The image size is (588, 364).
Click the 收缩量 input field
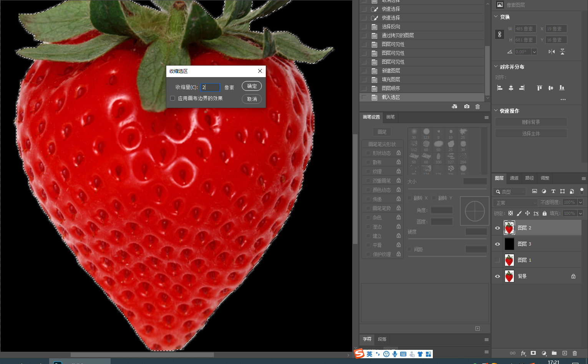pos(210,87)
